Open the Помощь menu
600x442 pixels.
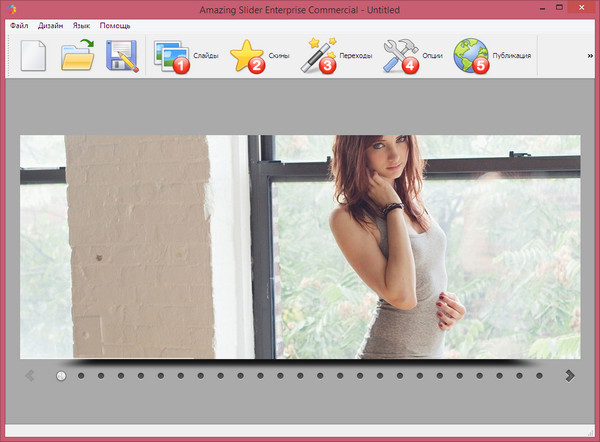coord(115,24)
